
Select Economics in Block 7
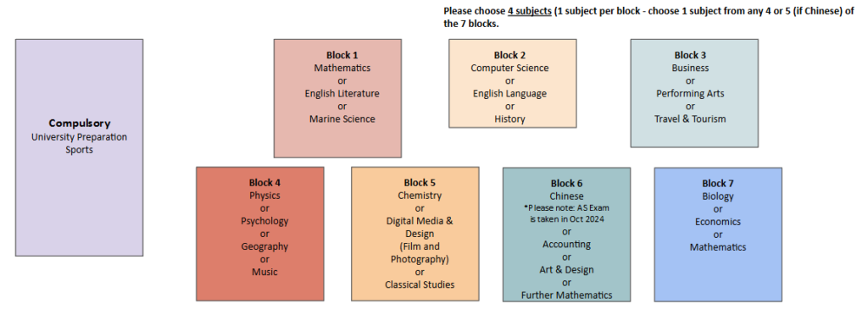[x=718, y=222]
